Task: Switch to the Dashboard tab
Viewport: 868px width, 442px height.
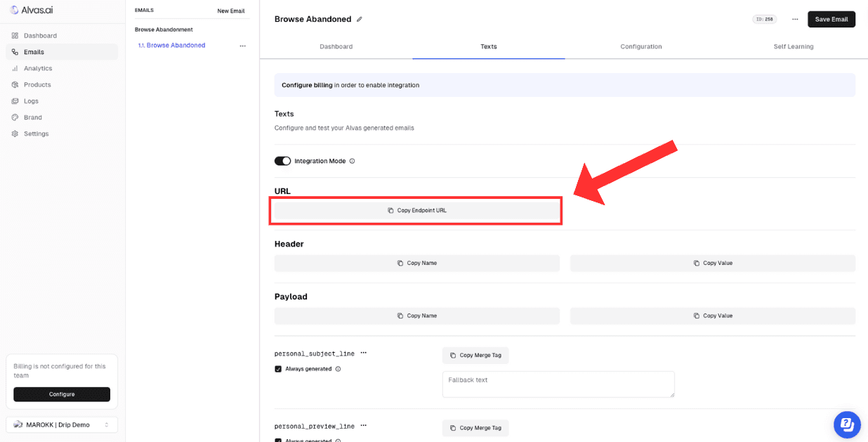Action: pyautogui.click(x=336, y=46)
